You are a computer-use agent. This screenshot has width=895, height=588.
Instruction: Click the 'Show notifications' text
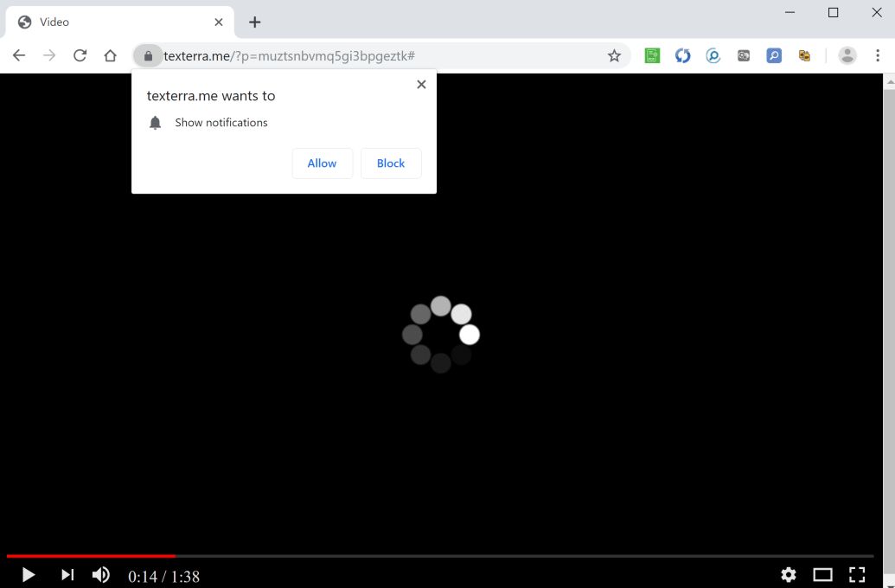point(221,123)
